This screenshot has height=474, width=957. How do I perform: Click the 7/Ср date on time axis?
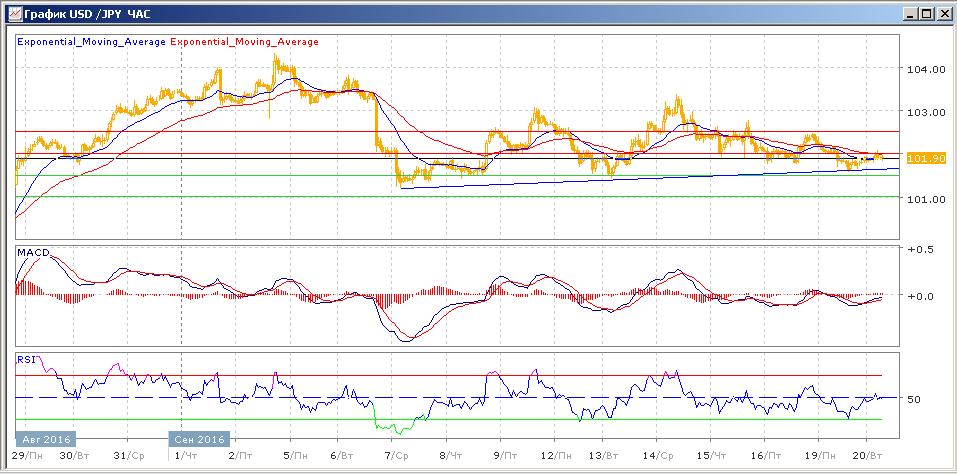click(398, 455)
